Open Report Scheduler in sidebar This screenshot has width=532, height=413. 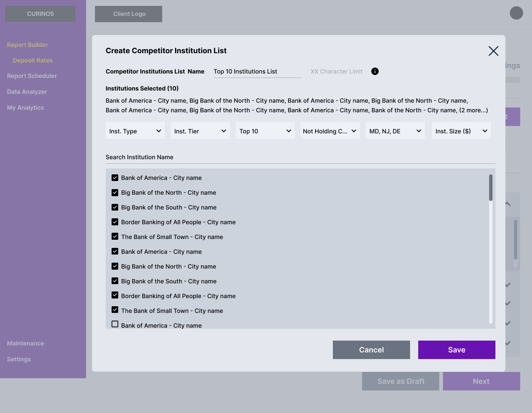pos(32,76)
